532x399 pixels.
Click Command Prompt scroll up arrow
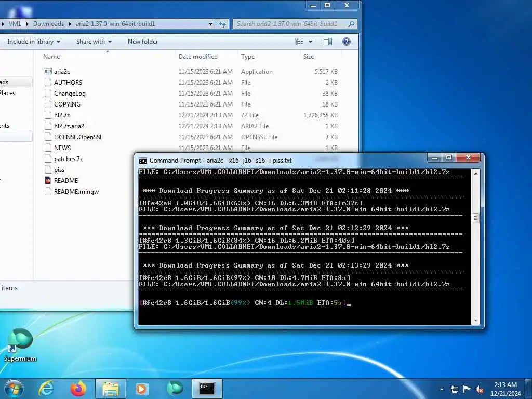476,173
